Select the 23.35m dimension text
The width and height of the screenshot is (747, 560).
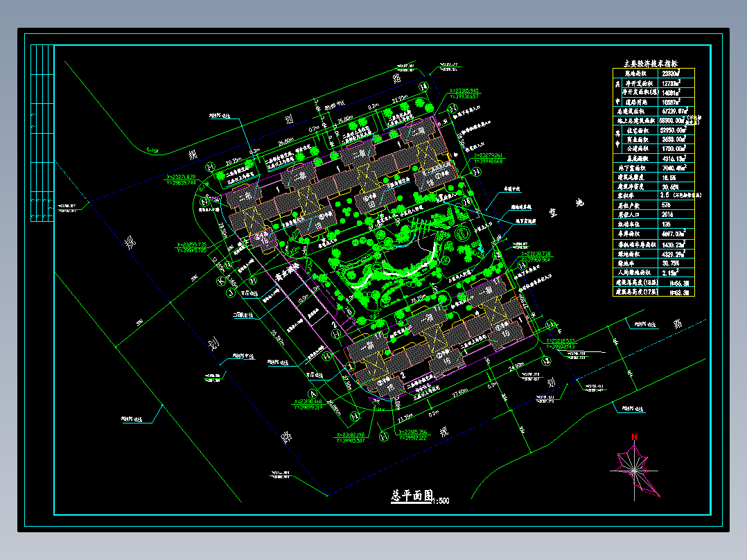[405, 418]
